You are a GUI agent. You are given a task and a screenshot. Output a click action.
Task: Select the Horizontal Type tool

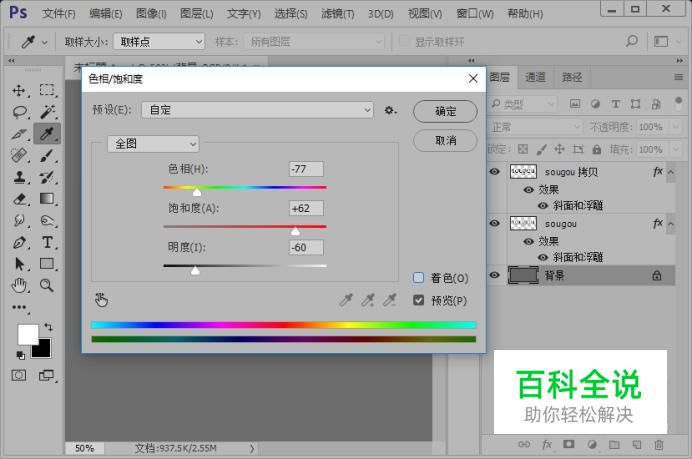[x=47, y=242]
